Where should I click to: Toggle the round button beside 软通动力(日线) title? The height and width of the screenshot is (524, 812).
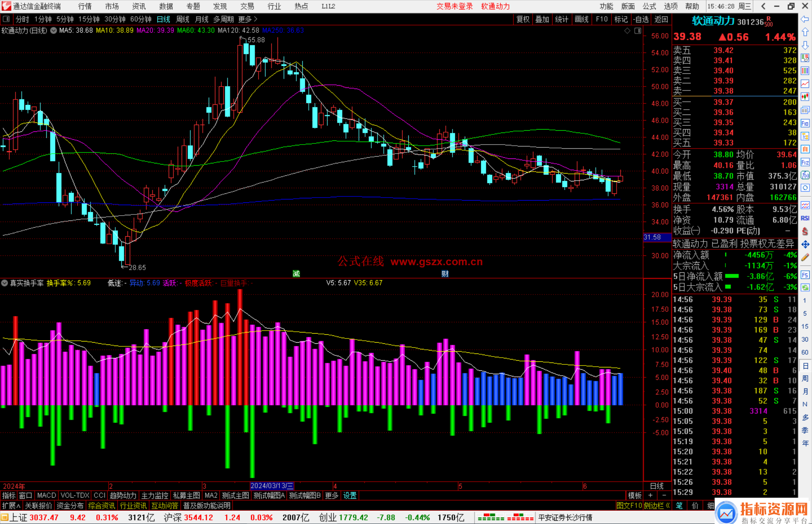(x=53, y=30)
